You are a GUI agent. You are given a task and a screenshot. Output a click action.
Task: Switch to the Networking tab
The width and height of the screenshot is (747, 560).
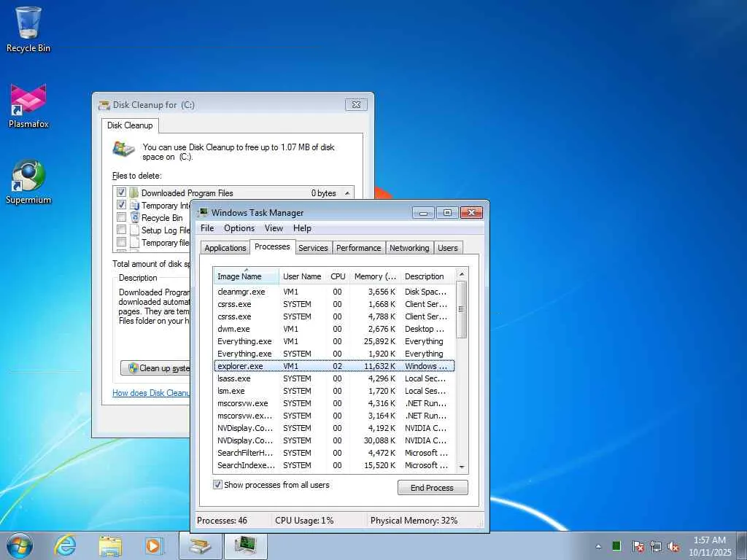(409, 248)
